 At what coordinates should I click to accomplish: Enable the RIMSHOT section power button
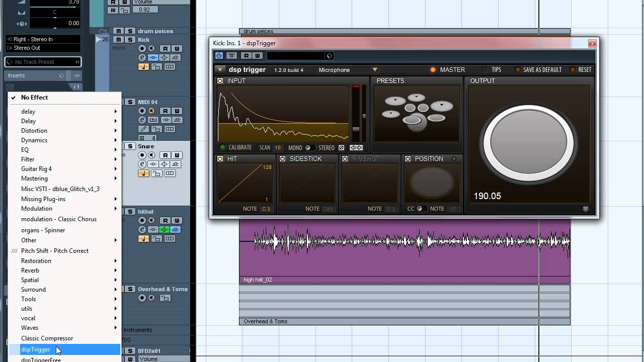click(x=345, y=159)
